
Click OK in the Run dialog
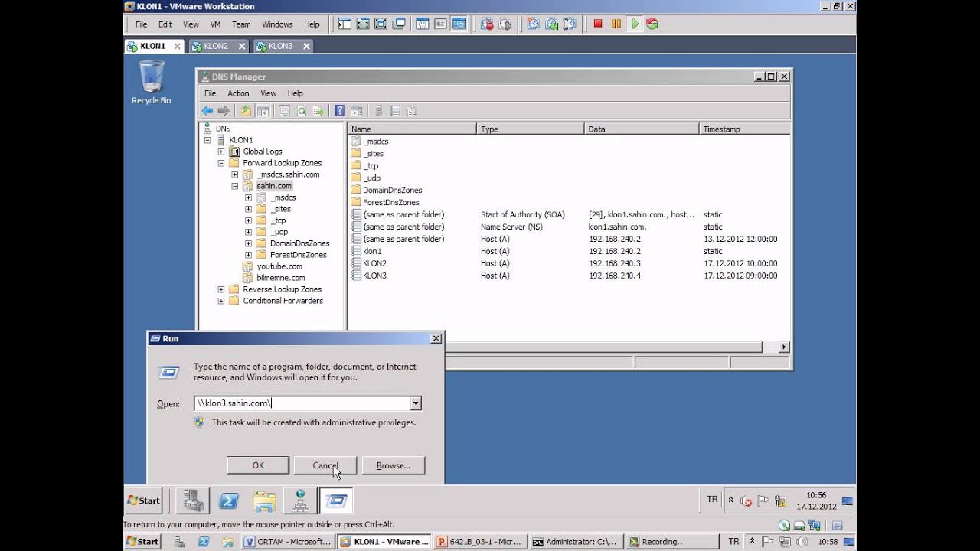(x=258, y=465)
